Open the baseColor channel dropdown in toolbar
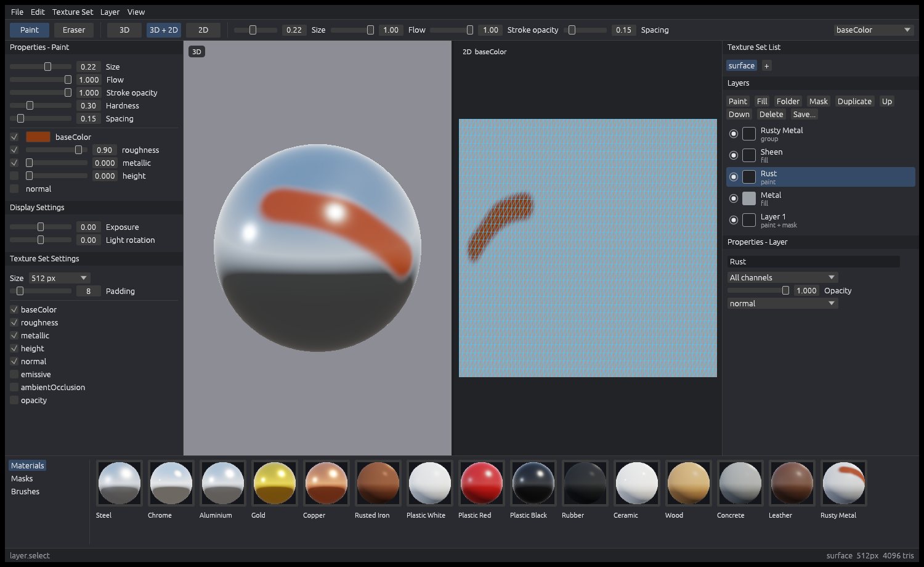Image resolution: width=924 pixels, height=567 pixels. 873,30
